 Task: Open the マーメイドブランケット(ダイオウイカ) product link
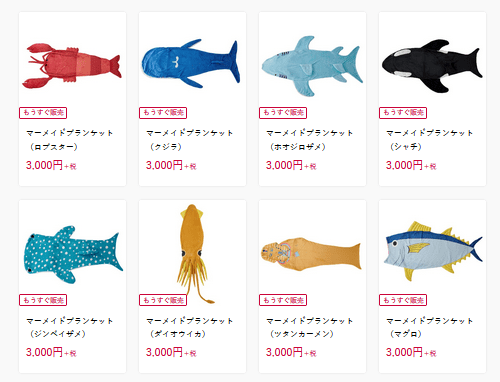[x=190, y=327]
